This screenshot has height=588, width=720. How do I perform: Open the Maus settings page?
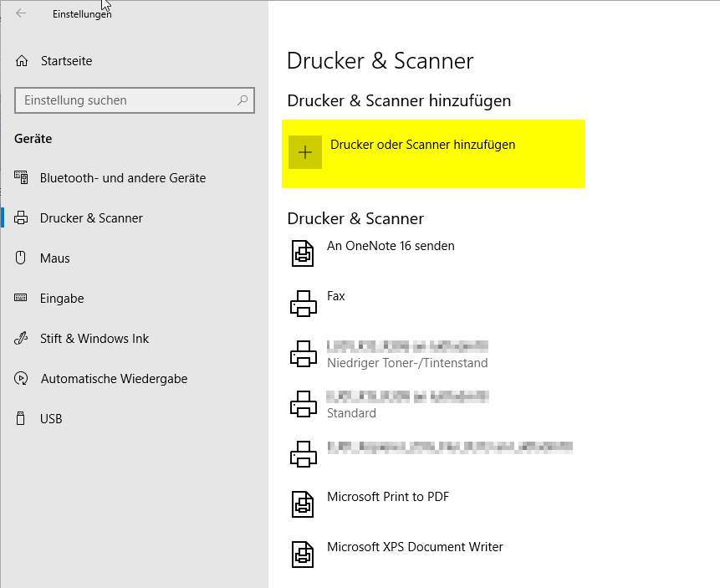tap(54, 258)
